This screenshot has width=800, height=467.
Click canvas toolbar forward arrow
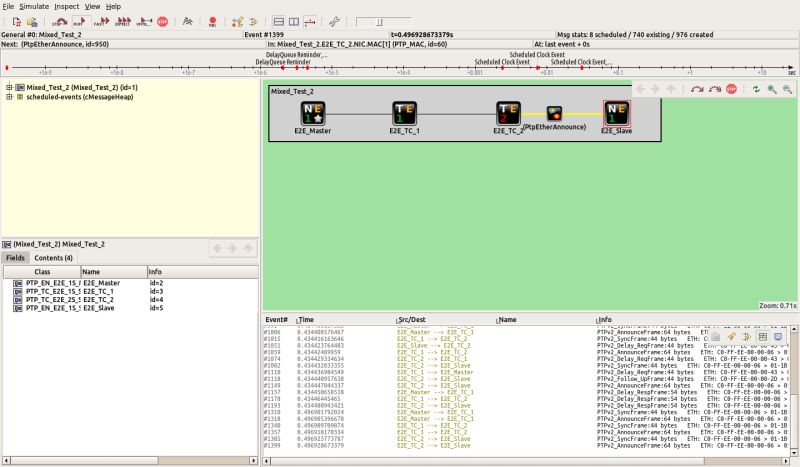[x=655, y=89]
